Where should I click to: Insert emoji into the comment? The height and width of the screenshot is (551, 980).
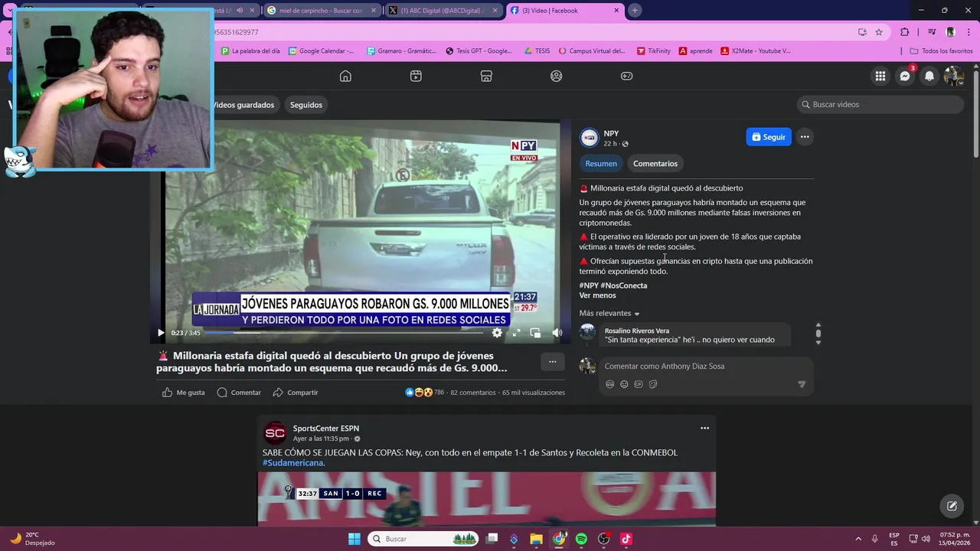coord(624,384)
